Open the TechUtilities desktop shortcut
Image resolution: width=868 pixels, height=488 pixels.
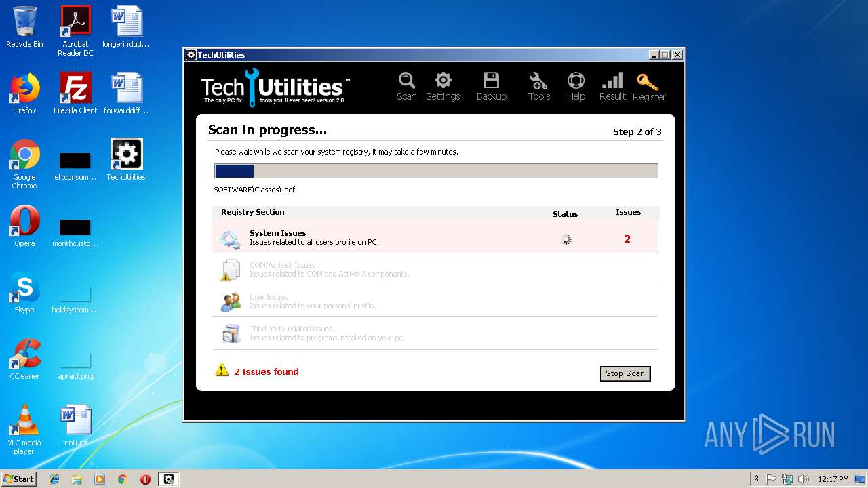pos(126,160)
